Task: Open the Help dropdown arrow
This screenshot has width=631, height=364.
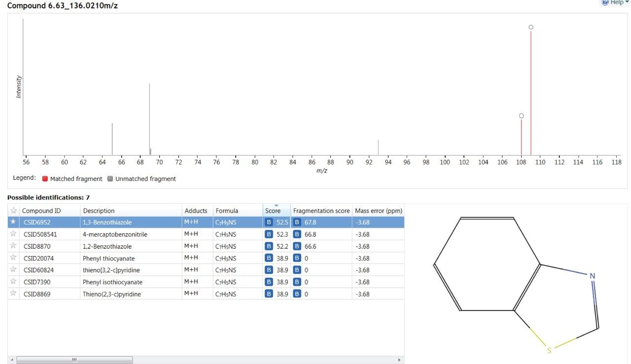Action: [627, 2]
